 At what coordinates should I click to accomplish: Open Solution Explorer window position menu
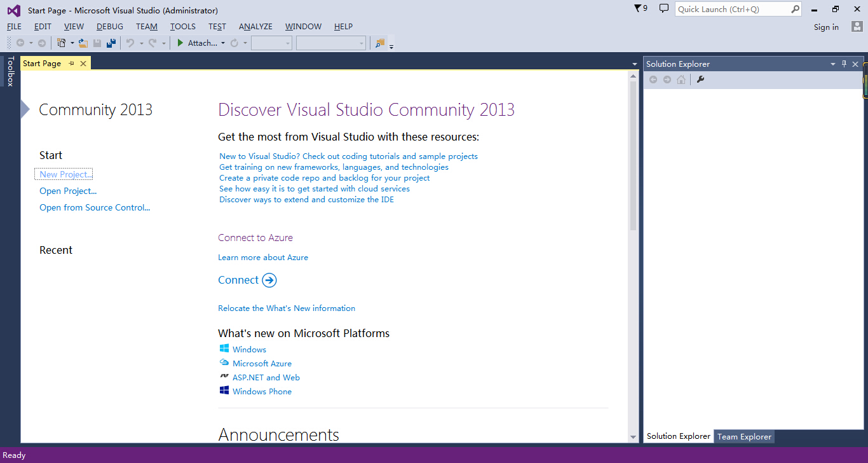(833, 64)
